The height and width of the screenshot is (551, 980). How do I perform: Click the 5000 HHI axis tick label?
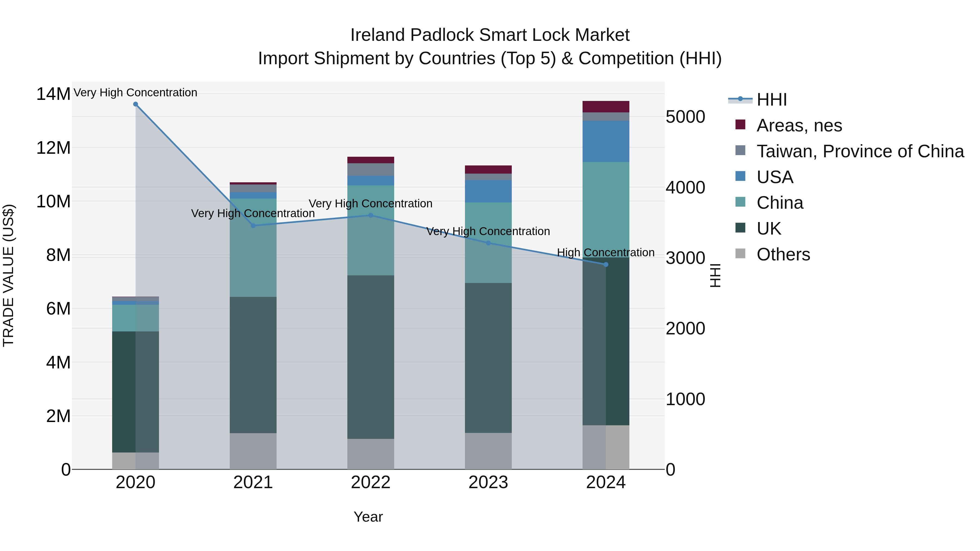point(685,117)
